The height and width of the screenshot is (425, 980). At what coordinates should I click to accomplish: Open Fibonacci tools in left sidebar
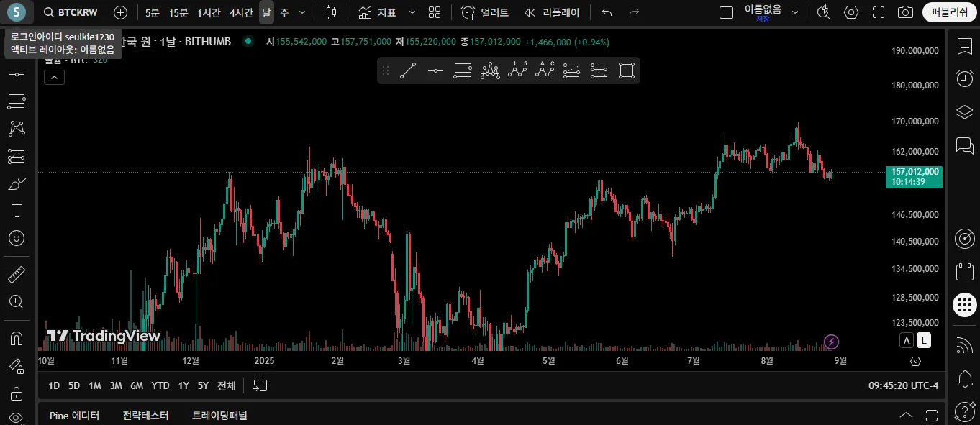[x=16, y=101]
